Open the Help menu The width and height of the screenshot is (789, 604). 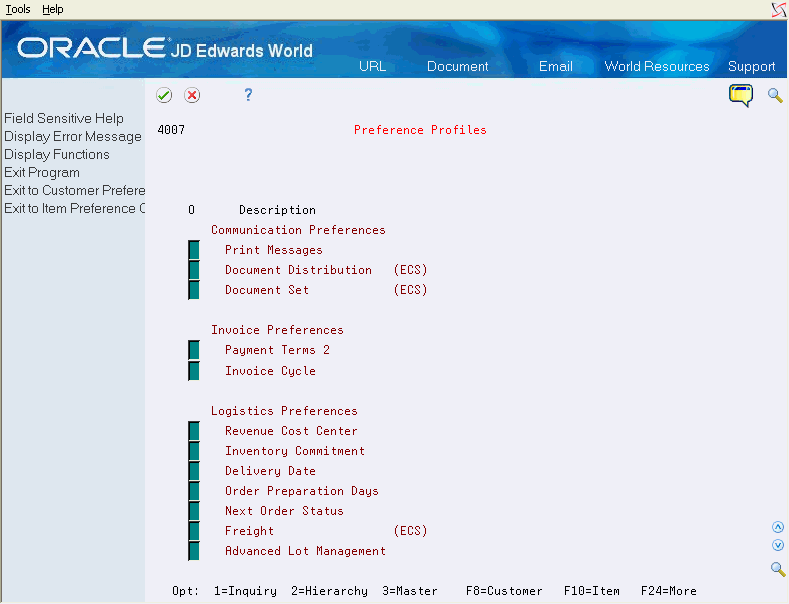[52, 9]
